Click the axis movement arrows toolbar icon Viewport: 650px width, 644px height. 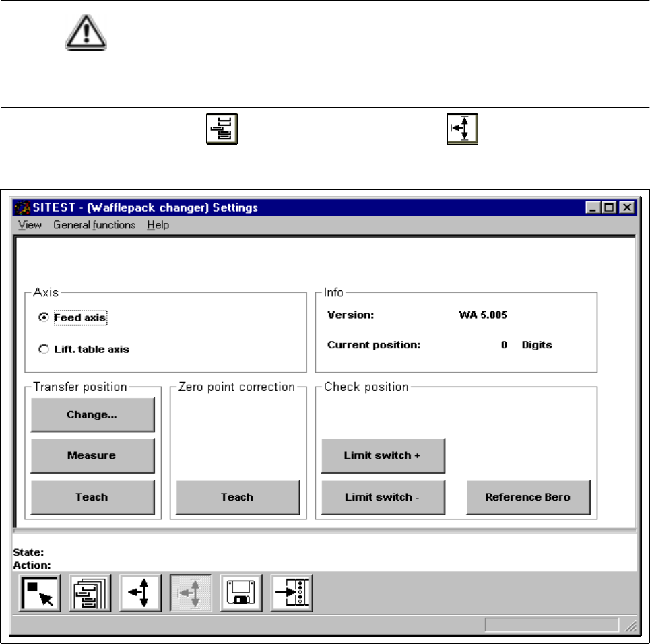140,593
